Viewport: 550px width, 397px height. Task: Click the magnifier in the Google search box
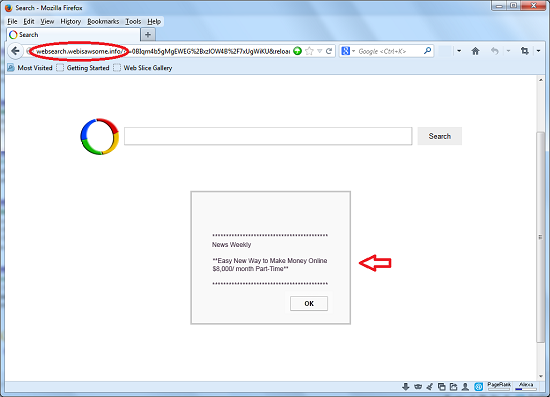[x=427, y=51]
